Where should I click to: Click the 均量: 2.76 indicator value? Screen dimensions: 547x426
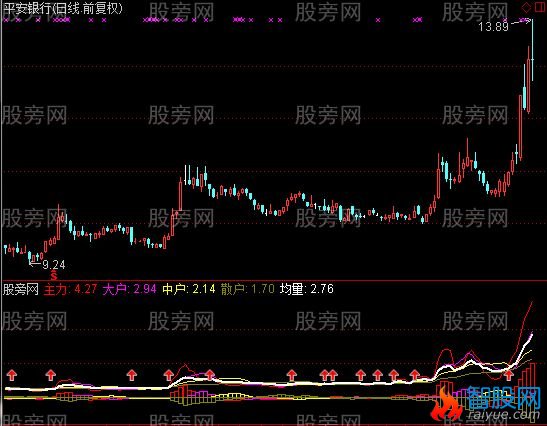tap(307, 289)
